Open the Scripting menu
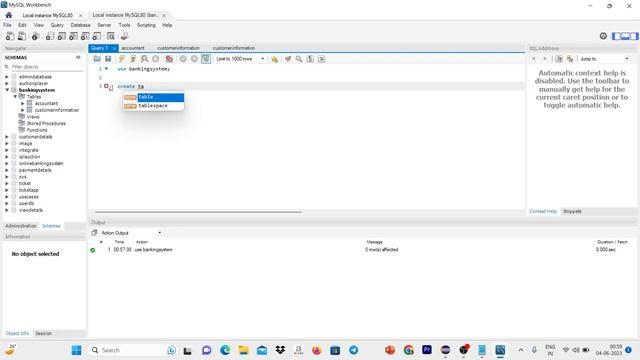Viewport: 640px width, 360px height. 146,25
